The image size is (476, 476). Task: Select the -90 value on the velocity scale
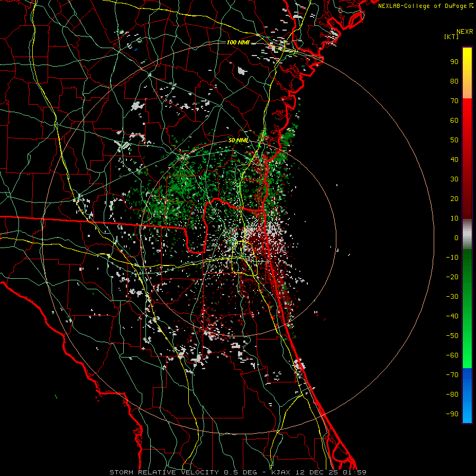(x=452, y=414)
